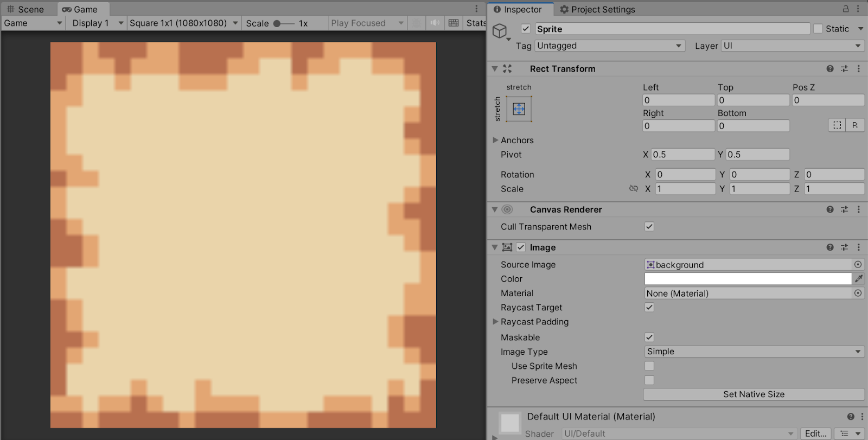Toggle the Maskable checkbox
This screenshot has height=440, width=868.
649,337
